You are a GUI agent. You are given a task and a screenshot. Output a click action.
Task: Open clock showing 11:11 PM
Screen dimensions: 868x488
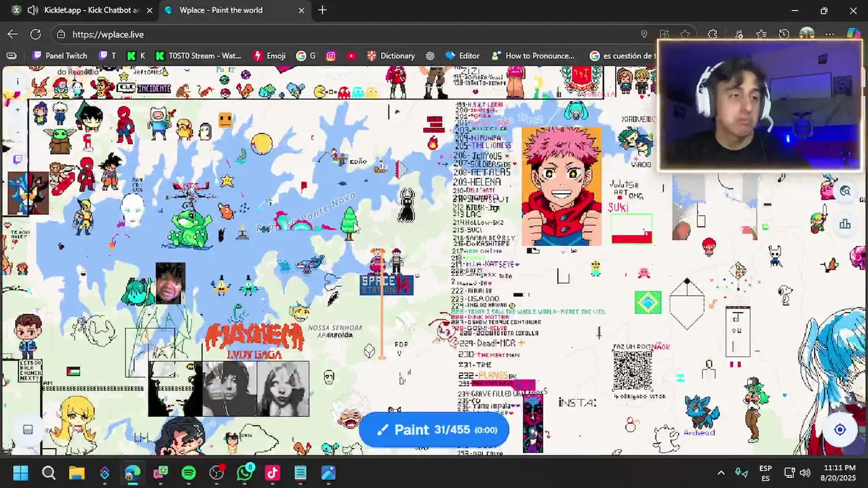pyautogui.click(x=837, y=472)
